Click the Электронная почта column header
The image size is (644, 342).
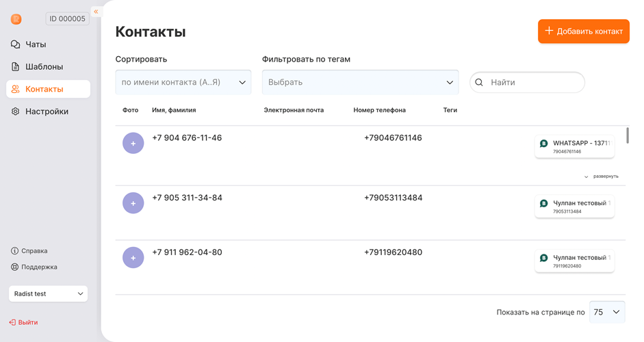294,110
